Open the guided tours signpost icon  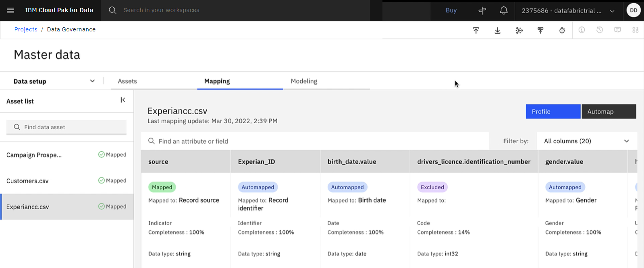482,11
